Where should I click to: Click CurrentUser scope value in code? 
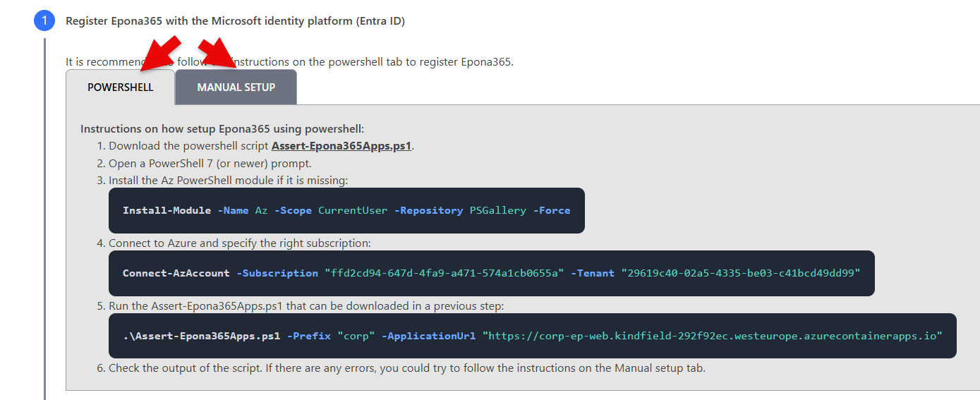pos(353,210)
